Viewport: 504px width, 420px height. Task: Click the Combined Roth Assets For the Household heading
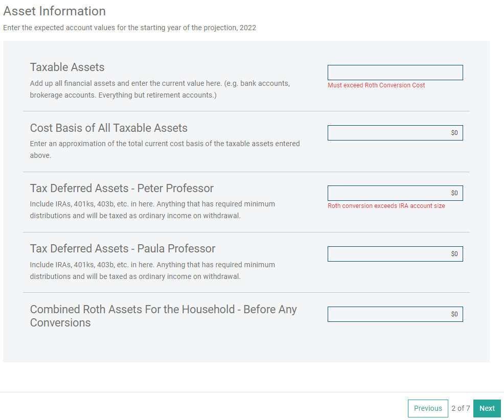[163, 316]
